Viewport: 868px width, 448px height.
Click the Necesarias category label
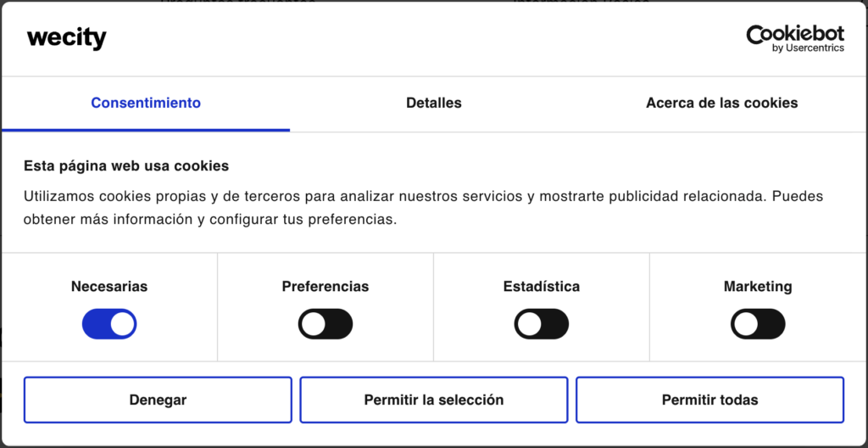point(109,287)
